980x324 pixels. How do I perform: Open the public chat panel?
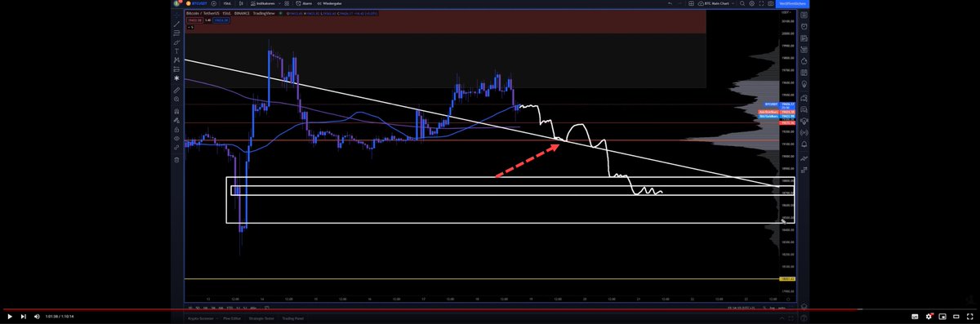804,98
